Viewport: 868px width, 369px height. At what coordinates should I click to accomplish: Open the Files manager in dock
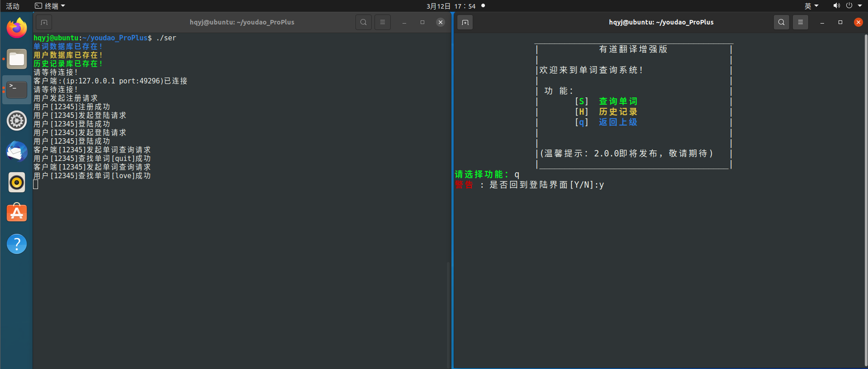coord(17,59)
